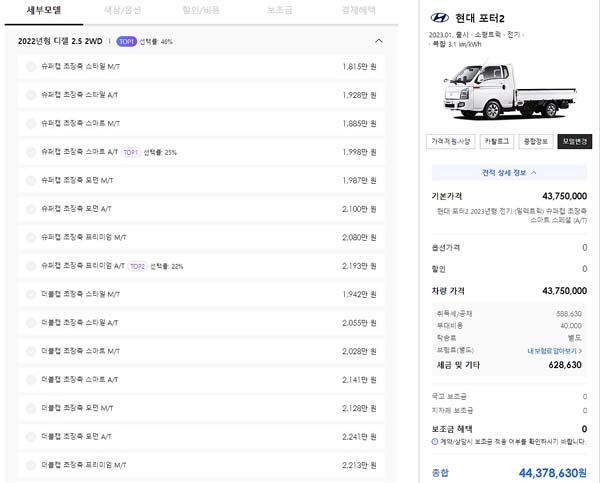Screen dimensions: 600x483
Task: Choose 슈퍼캡 초장축 스마트 A/T radio option
Action: [31, 152]
